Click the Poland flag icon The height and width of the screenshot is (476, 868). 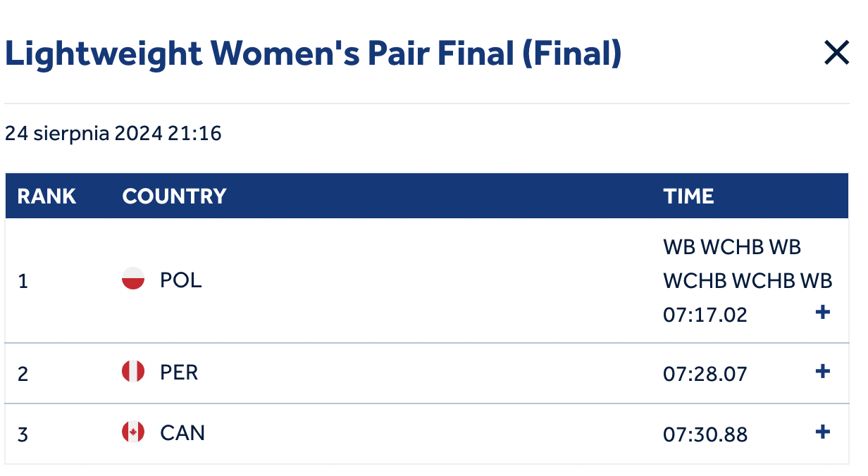[133, 280]
